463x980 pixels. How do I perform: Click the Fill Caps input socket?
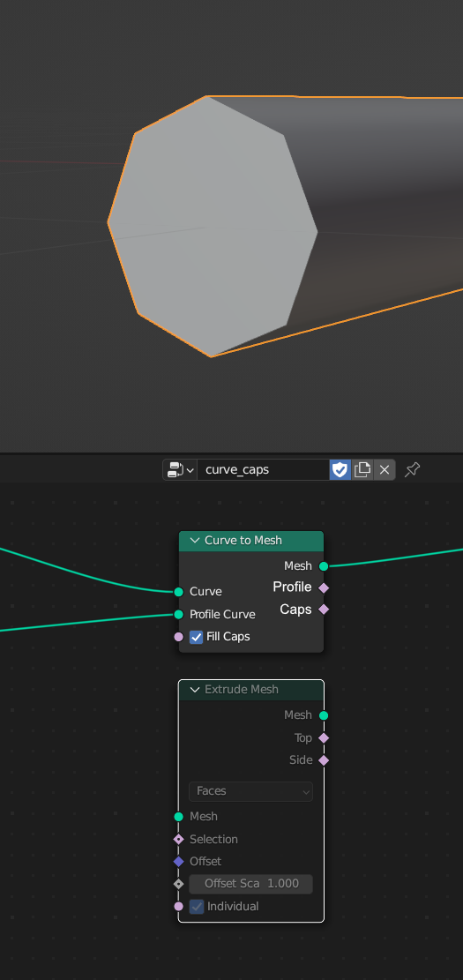point(179,637)
